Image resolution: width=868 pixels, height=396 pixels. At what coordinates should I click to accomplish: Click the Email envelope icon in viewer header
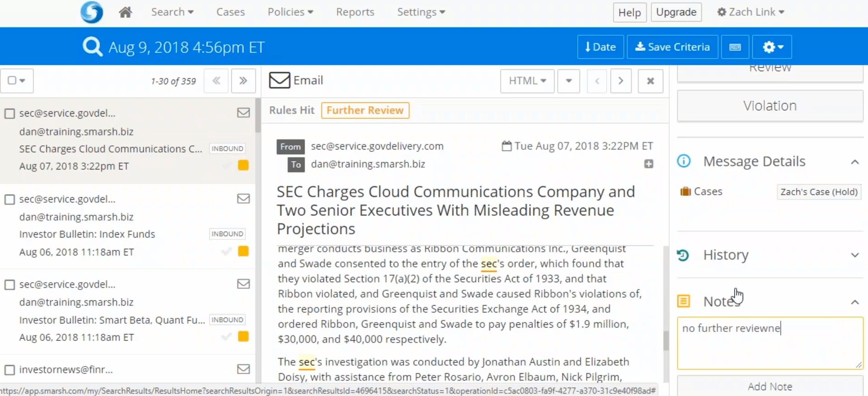pyautogui.click(x=279, y=80)
